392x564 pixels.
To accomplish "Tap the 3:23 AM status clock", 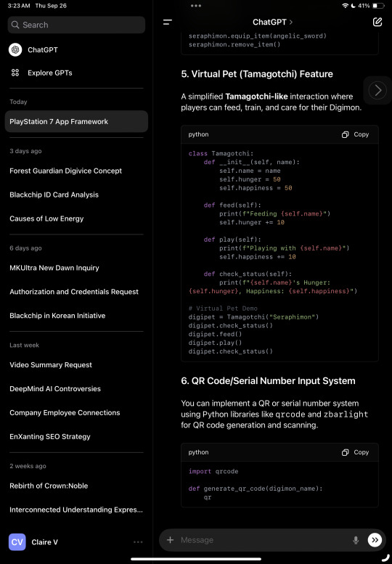I will tap(19, 6).
